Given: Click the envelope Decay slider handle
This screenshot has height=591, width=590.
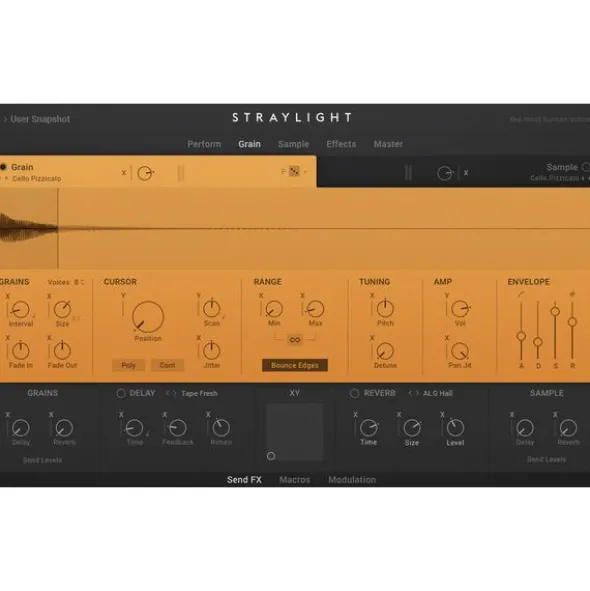Looking at the screenshot, I should coord(538,342).
